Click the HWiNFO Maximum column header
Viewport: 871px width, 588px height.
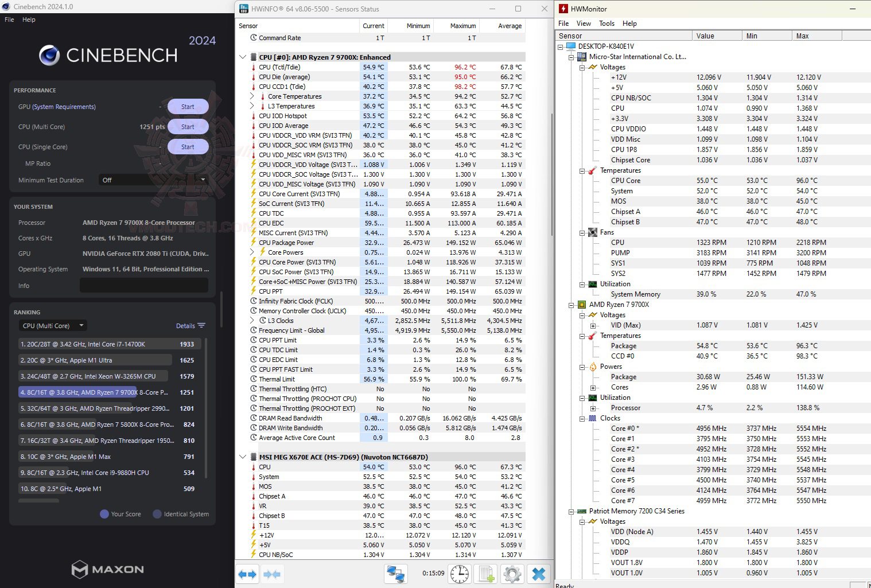456,26
